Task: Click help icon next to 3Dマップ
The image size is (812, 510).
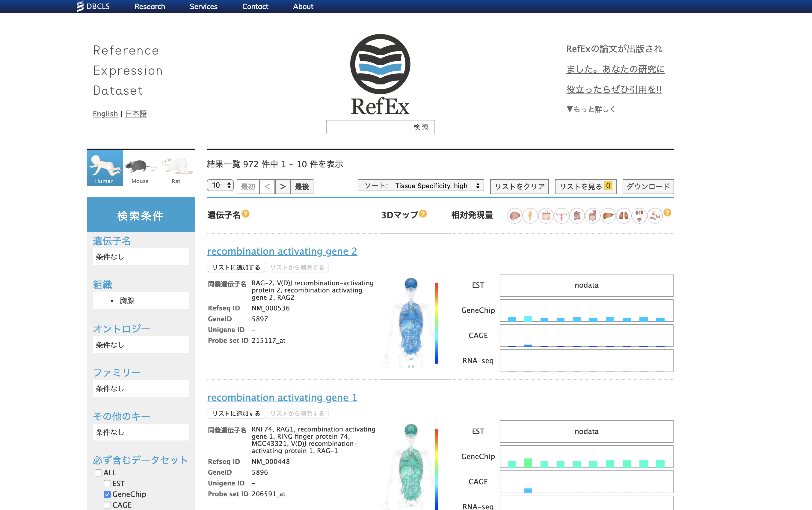Action: point(423,214)
